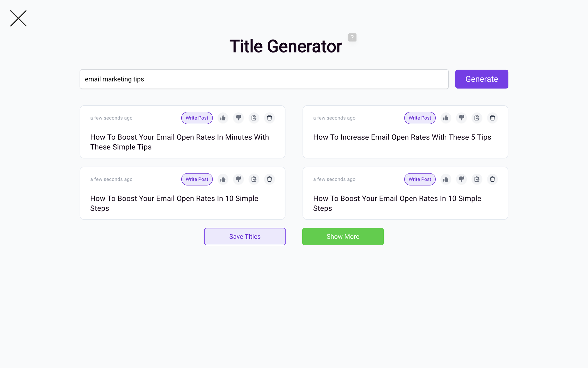Image resolution: width=588 pixels, height=368 pixels.
Task: Click Save Titles button
Action: click(245, 237)
